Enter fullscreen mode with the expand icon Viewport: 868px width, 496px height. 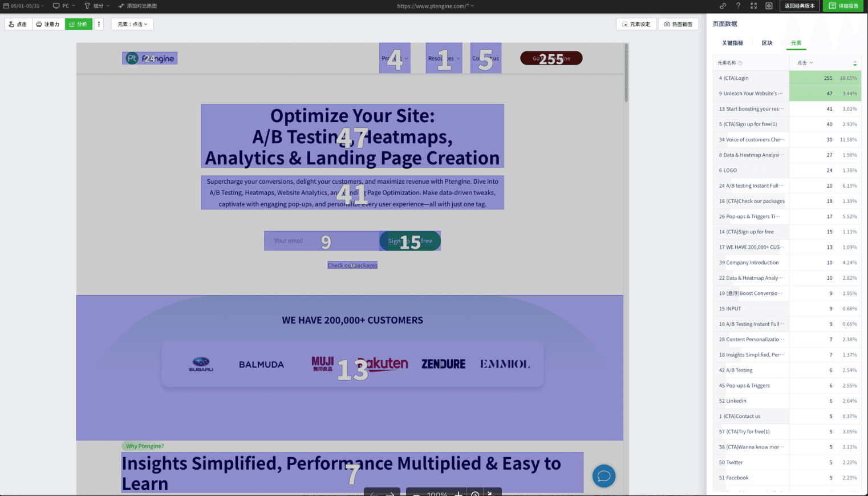[753, 6]
